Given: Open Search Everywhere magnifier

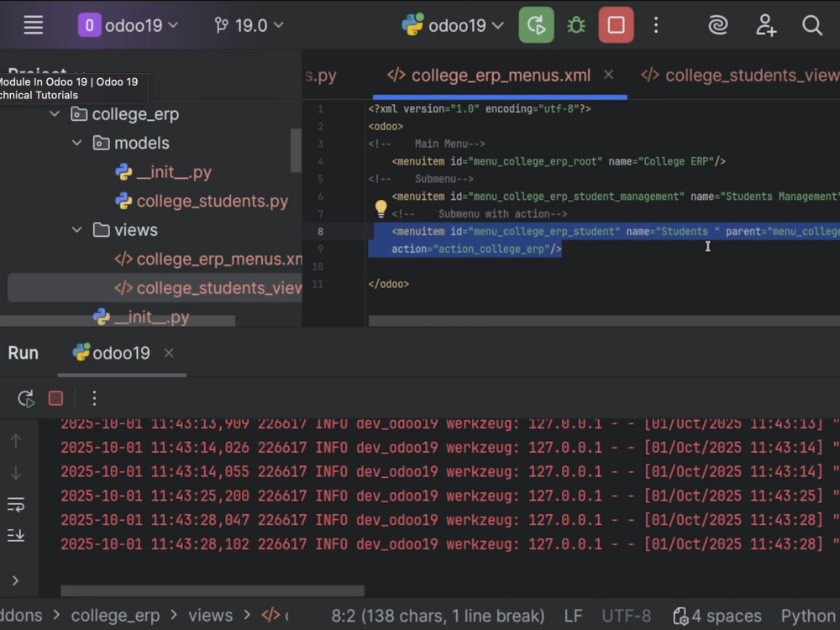Looking at the screenshot, I should tap(812, 25).
